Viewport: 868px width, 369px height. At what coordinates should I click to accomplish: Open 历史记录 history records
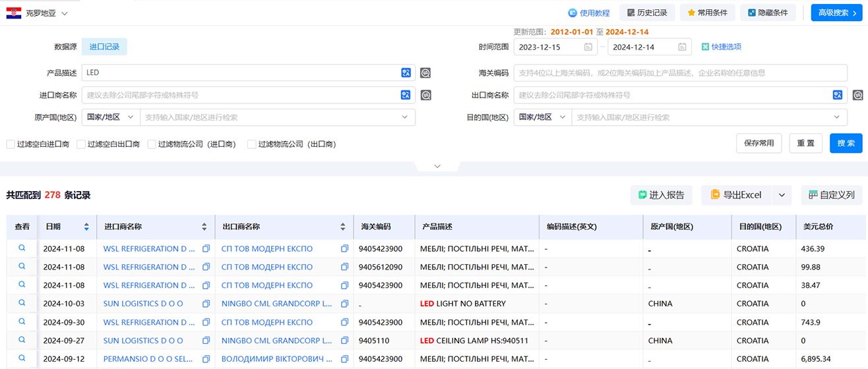[647, 13]
